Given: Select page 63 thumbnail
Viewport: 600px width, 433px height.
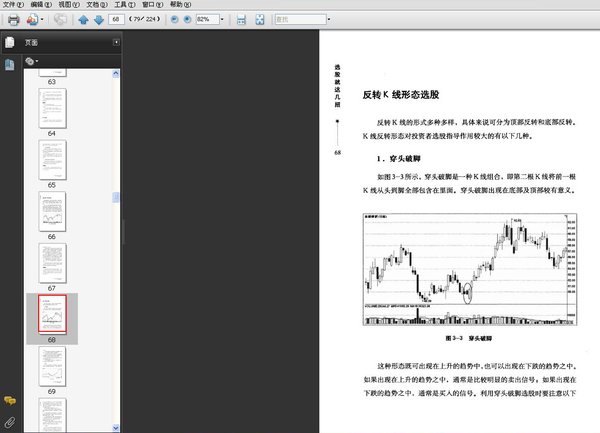Looking at the screenshot, I should [52, 73].
